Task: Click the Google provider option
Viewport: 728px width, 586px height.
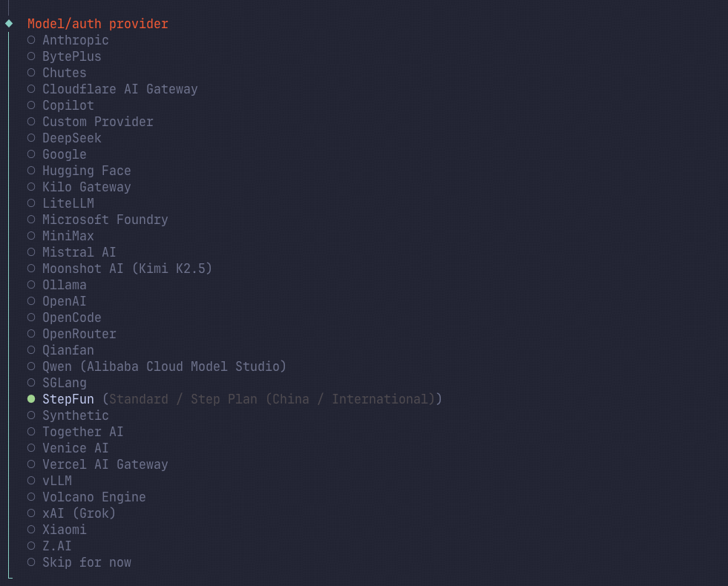Action: coord(56,154)
